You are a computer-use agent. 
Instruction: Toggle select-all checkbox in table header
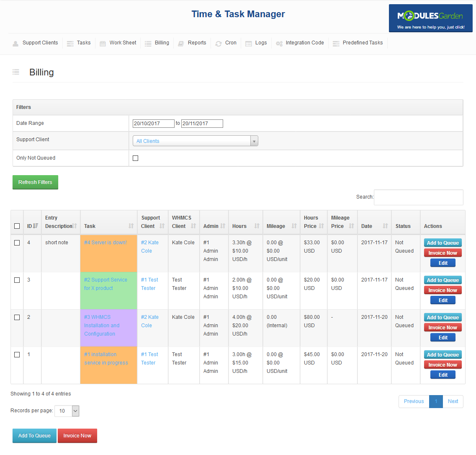click(17, 226)
